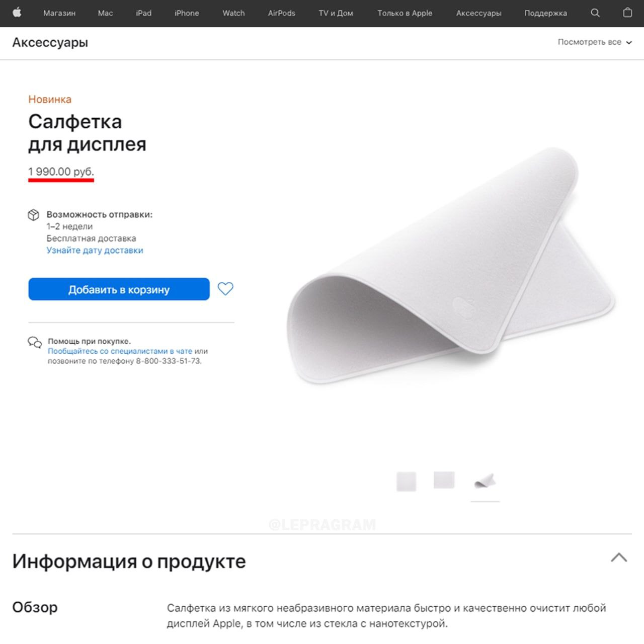Expand the Посмотреть все dropdown
Image resolution: width=644 pixels, height=644 pixels.
pyautogui.click(x=595, y=42)
